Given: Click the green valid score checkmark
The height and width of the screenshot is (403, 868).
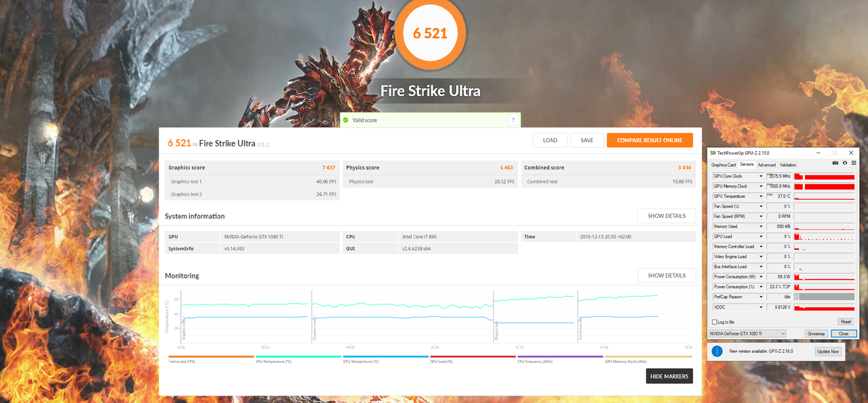Looking at the screenshot, I should pyautogui.click(x=346, y=120).
